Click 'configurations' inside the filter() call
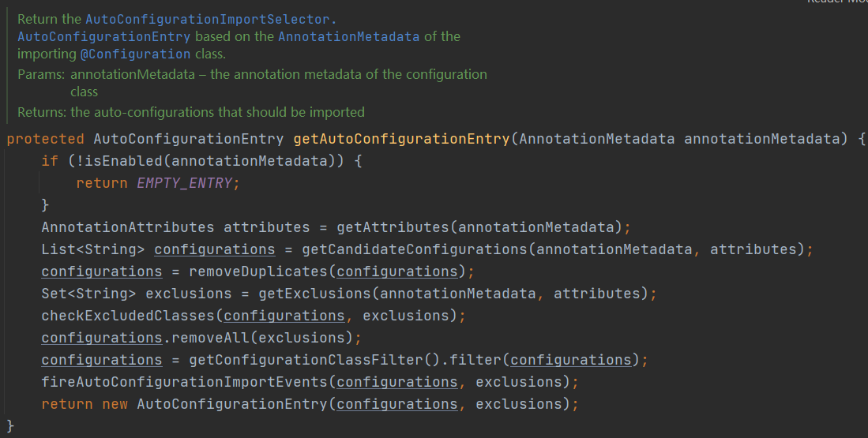 tap(571, 360)
